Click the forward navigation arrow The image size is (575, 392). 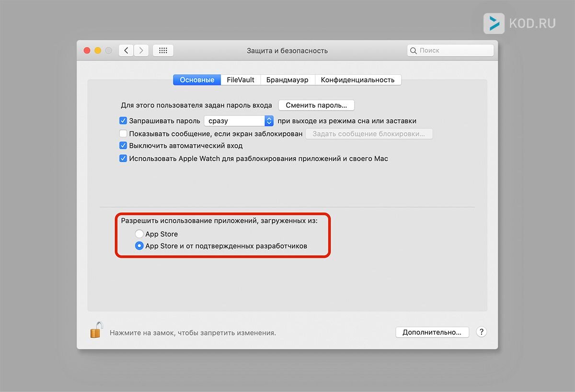tap(141, 50)
